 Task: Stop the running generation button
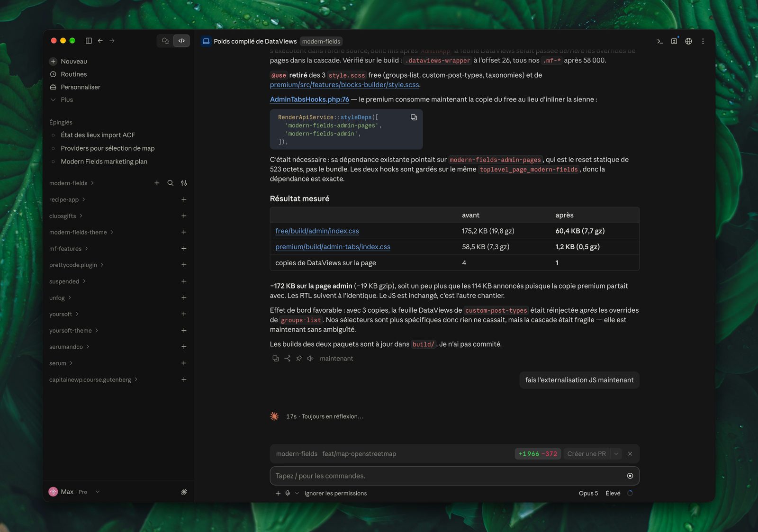click(x=630, y=476)
